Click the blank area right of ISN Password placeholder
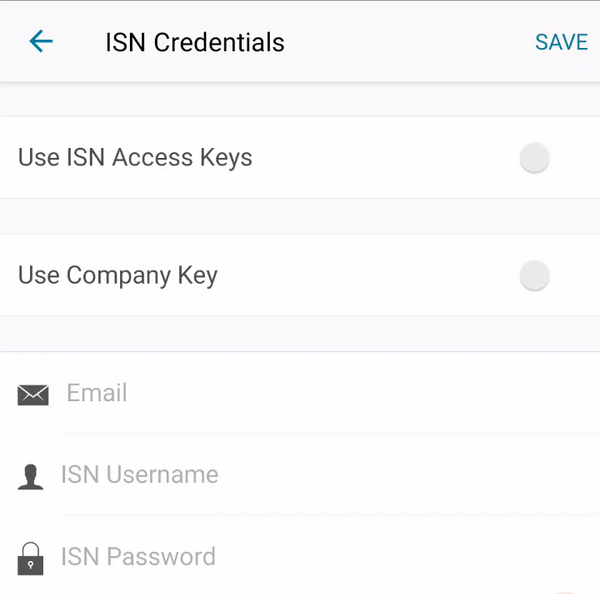 [x=400, y=557]
